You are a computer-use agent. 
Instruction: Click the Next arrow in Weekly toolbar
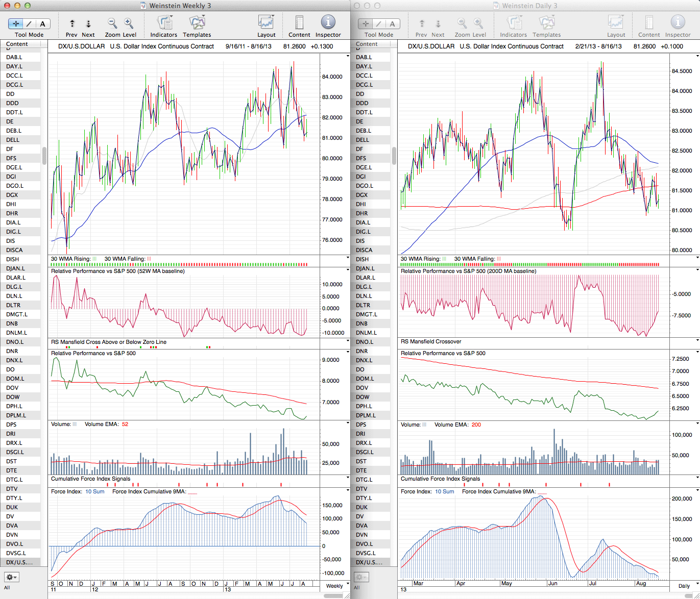(88, 23)
